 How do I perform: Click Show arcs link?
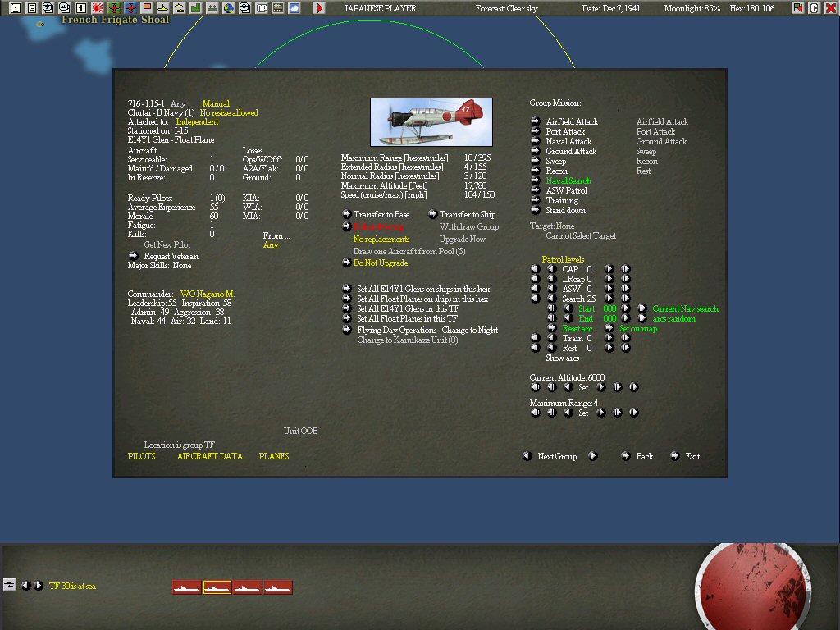563,358
